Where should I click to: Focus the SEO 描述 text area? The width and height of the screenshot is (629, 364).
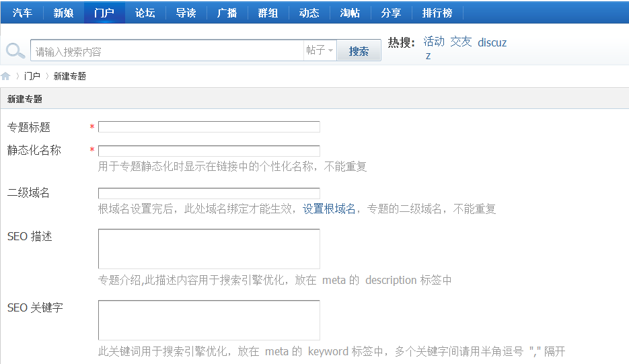(x=209, y=249)
